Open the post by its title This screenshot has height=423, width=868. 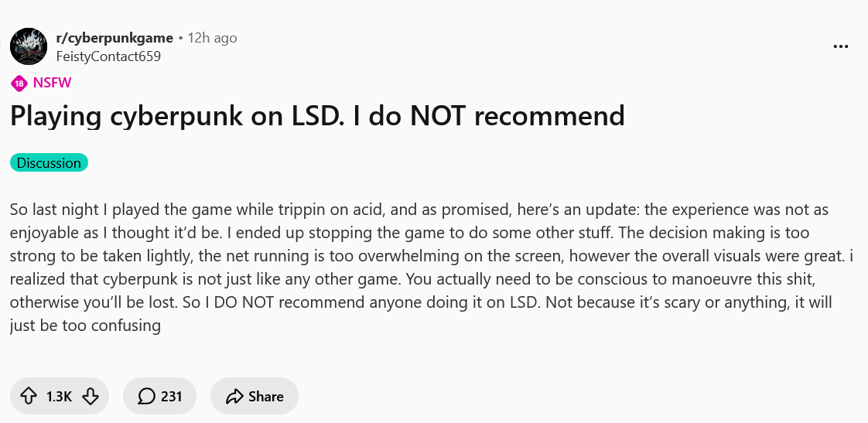317,116
